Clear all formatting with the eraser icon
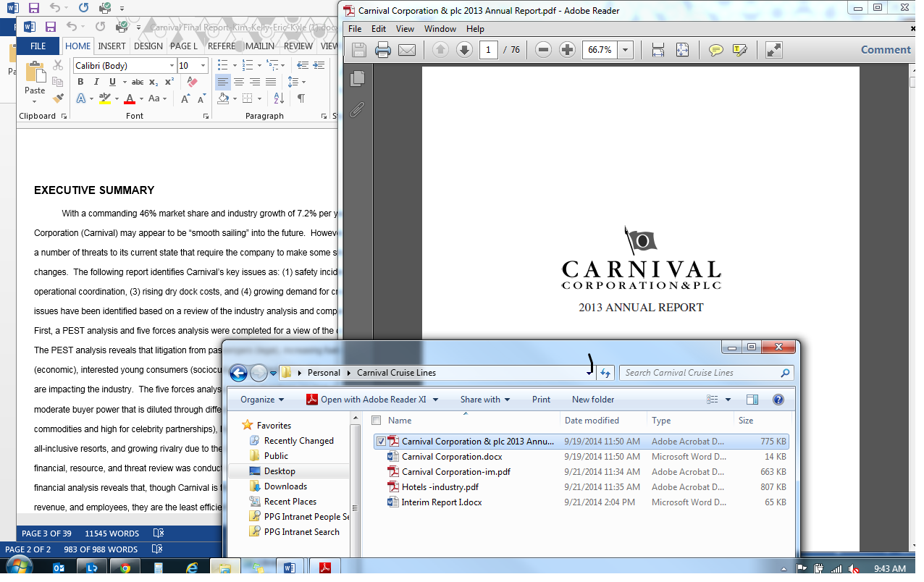The height and width of the screenshot is (582, 924). (192, 82)
